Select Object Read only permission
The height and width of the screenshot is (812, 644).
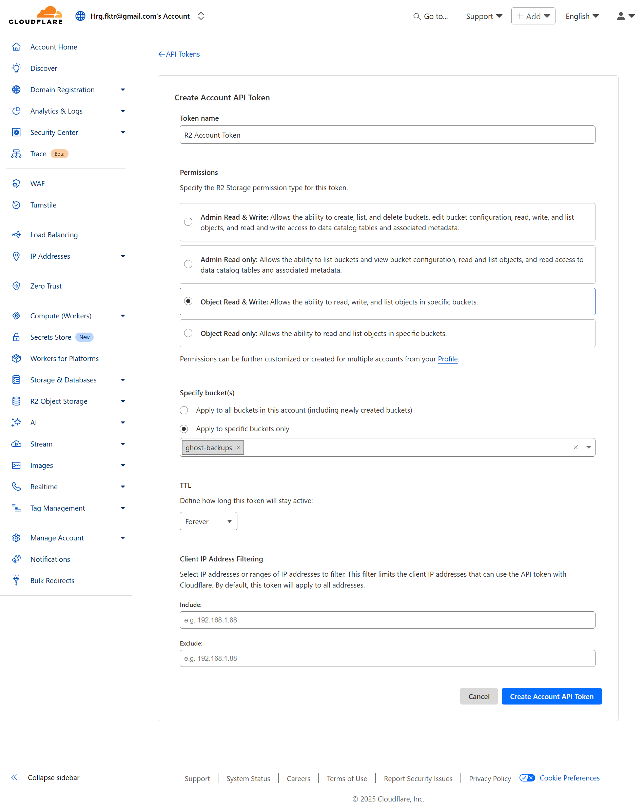pyautogui.click(x=189, y=333)
